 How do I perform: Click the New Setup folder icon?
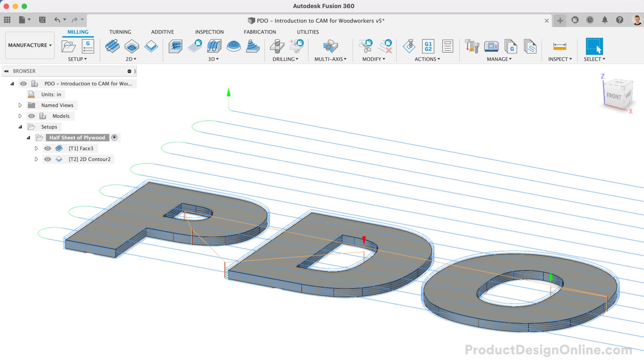[68, 46]
